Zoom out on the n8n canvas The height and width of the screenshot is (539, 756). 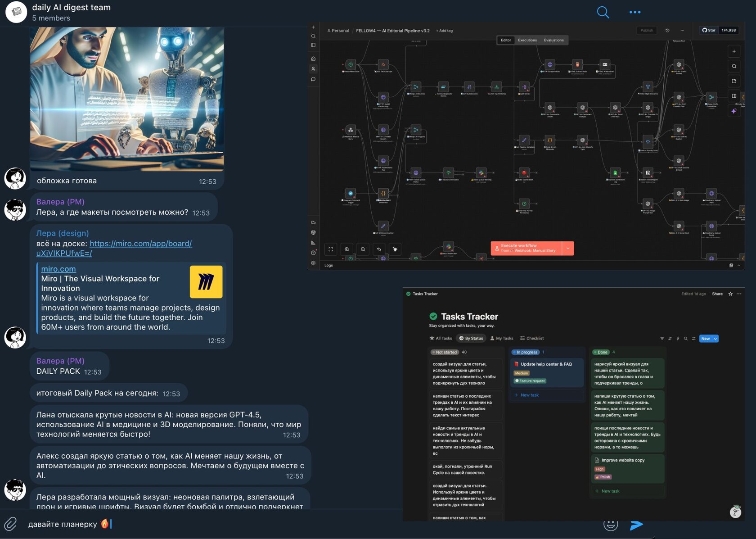pyautogui.click(x=363, y=249)
